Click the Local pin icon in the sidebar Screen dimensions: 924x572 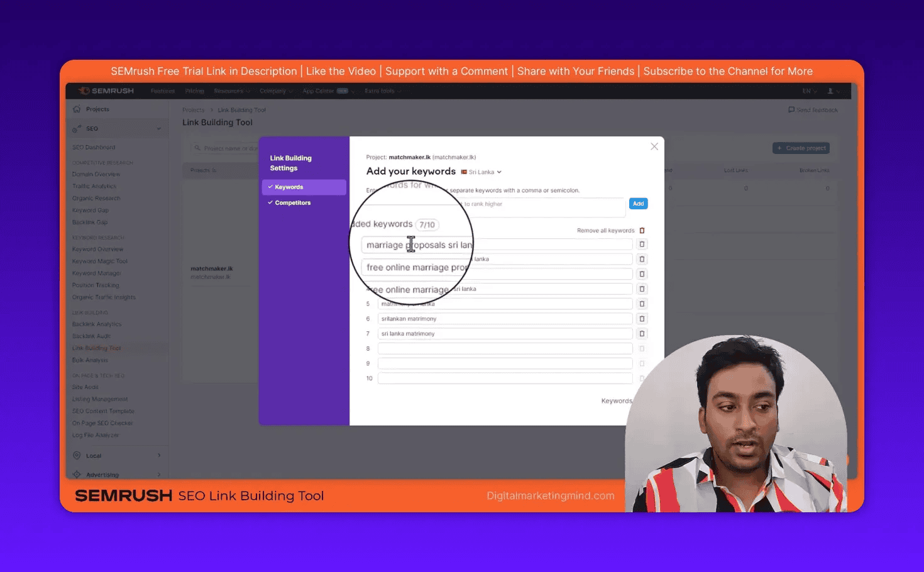[x=77, y=455]
